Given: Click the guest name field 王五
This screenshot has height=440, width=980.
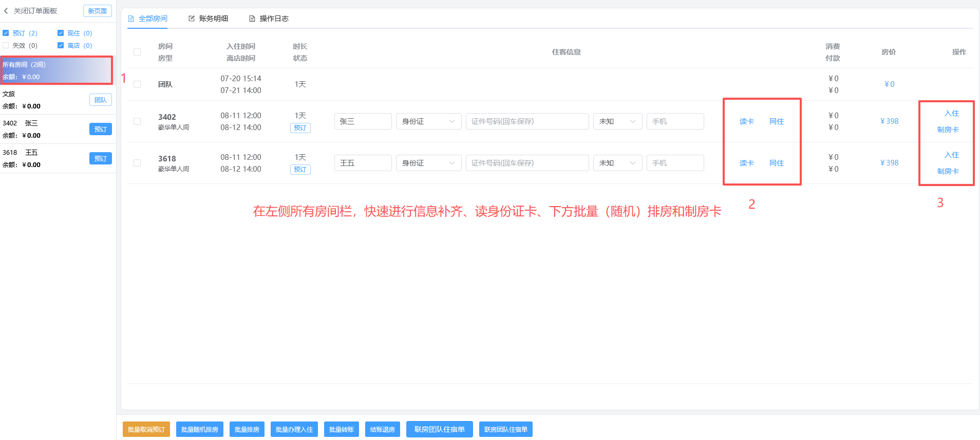Looking at the screenshot, I should pos(363,163).
